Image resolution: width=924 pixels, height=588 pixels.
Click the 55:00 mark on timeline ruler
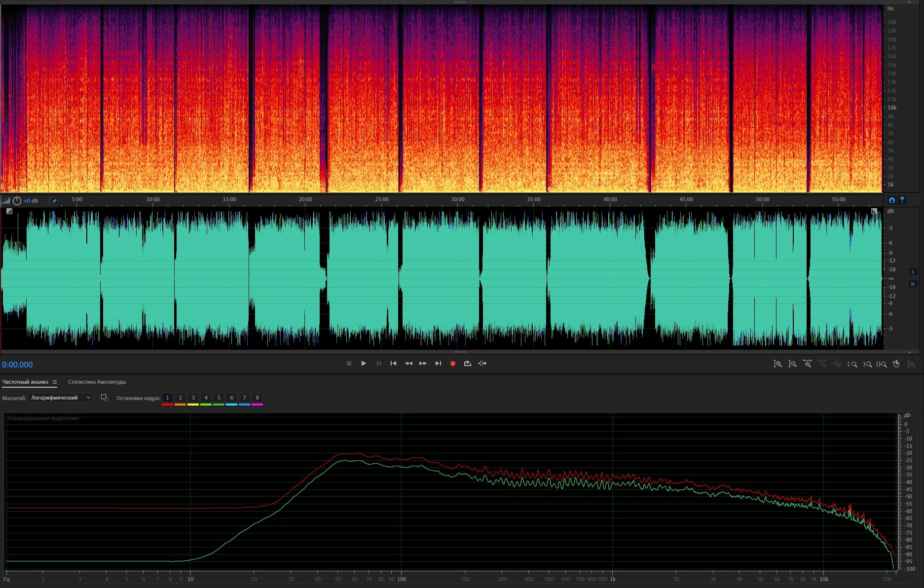[838, 199]
